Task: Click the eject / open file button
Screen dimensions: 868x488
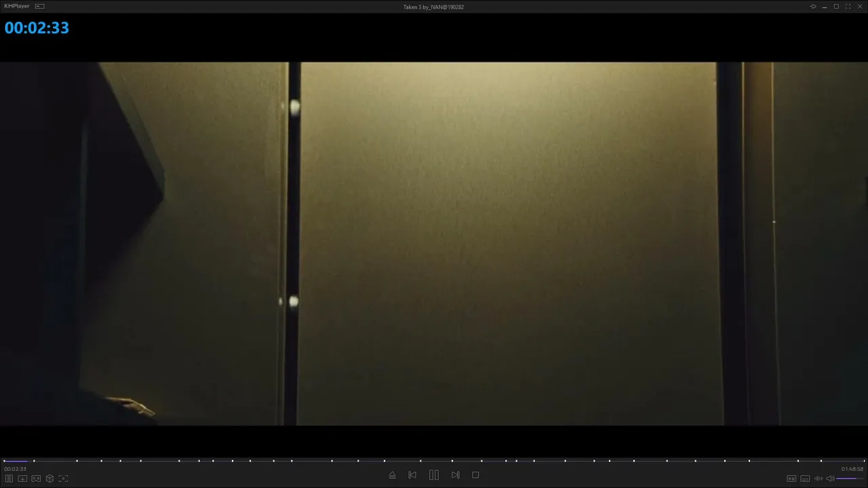Action: 392,475
